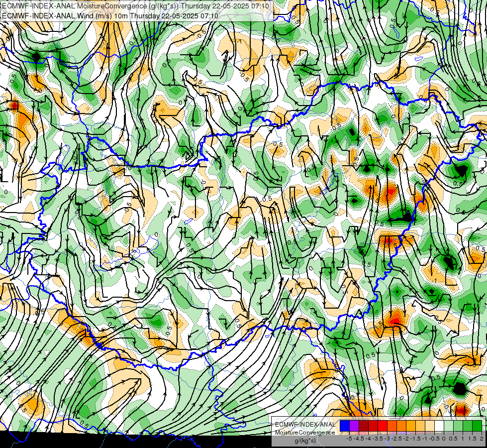The width and height of the screenshot is (487, 448).
Task: Click the -2.5 tick label on legend scale
Action: [x=396, y=439]
